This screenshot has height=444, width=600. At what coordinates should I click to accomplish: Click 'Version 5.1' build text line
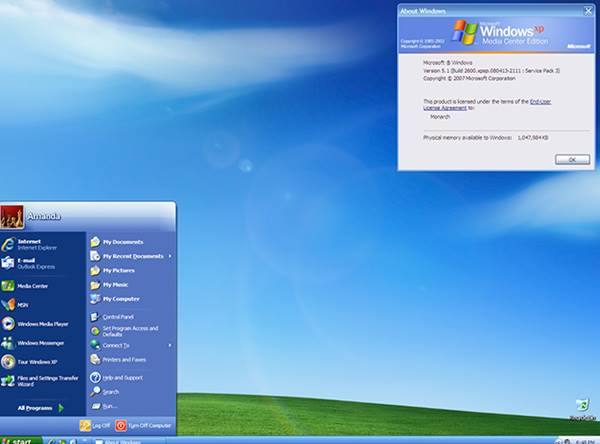pos(491,71)
